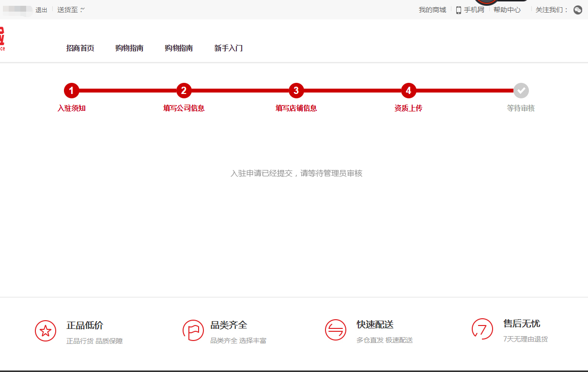The height and width of the screenshot is (372, 588).
Task: Click step 4 marker on the progress bar
Action: (x=408, y=91)
